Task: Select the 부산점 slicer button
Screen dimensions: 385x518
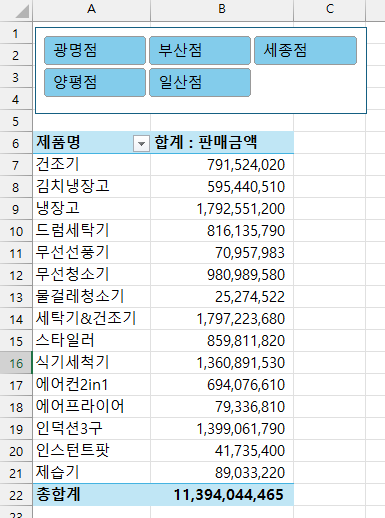Action: [x=200, y=50]
